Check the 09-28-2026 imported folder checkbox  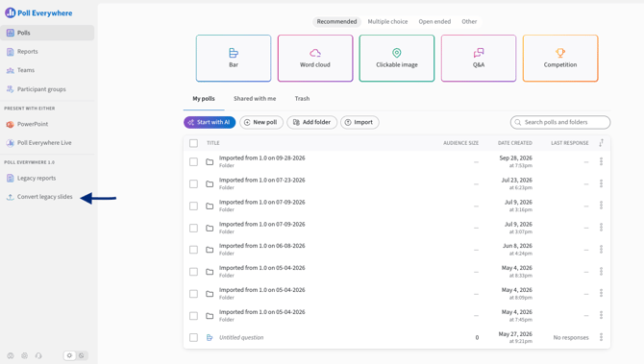pos(193,162)
